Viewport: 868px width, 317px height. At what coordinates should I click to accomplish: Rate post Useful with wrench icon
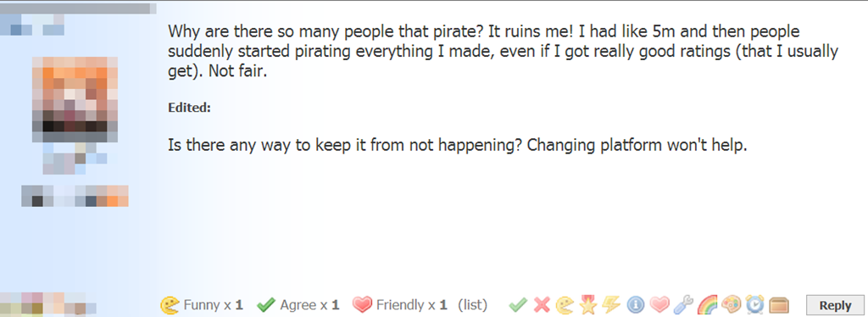(x=682, y=304)
